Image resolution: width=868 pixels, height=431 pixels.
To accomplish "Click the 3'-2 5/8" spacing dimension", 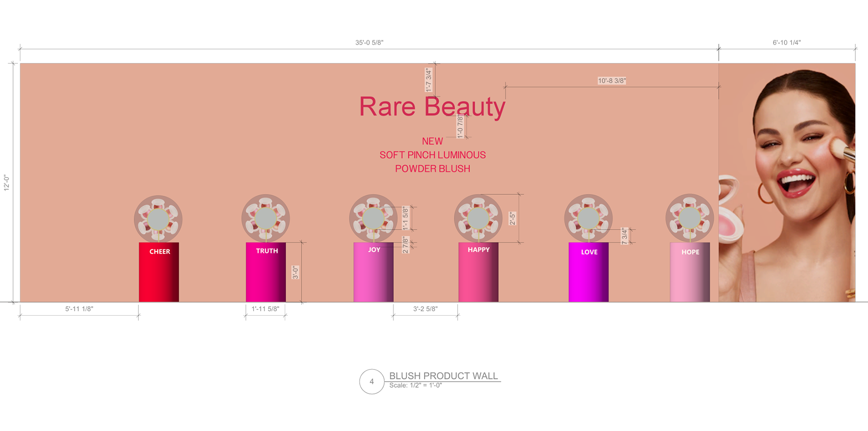I will pos(425,309).
